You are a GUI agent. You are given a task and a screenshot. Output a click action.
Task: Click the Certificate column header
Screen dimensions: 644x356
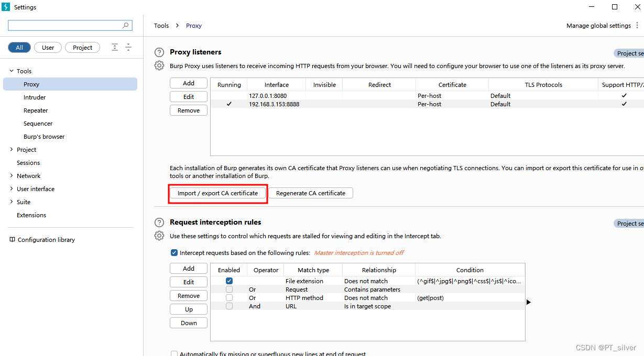pos(452,85)
